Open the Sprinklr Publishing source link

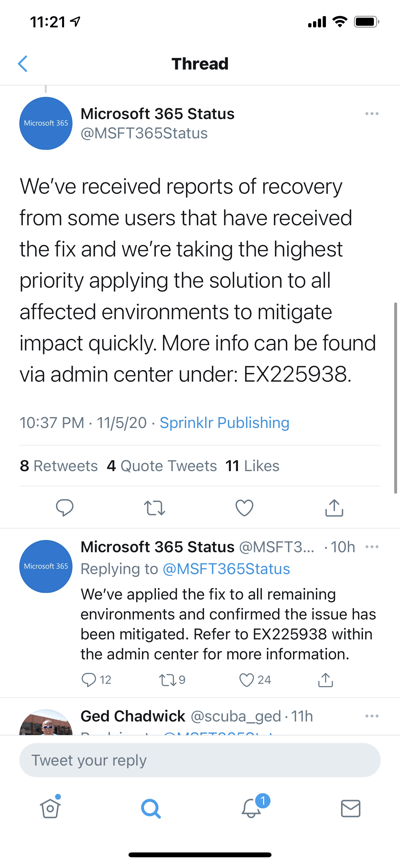pyautogui.click(x=225, y=423)
